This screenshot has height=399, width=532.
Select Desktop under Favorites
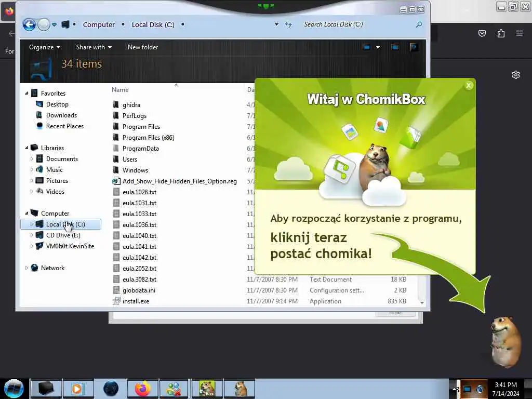57,104
